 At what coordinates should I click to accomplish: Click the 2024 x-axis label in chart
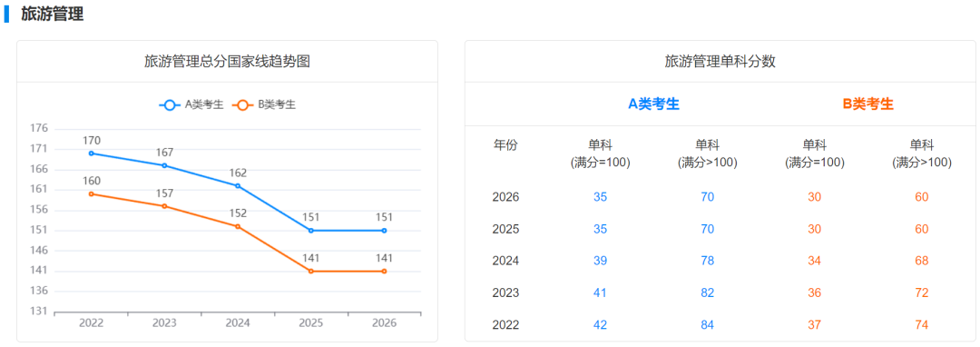(x=238, y=323)
